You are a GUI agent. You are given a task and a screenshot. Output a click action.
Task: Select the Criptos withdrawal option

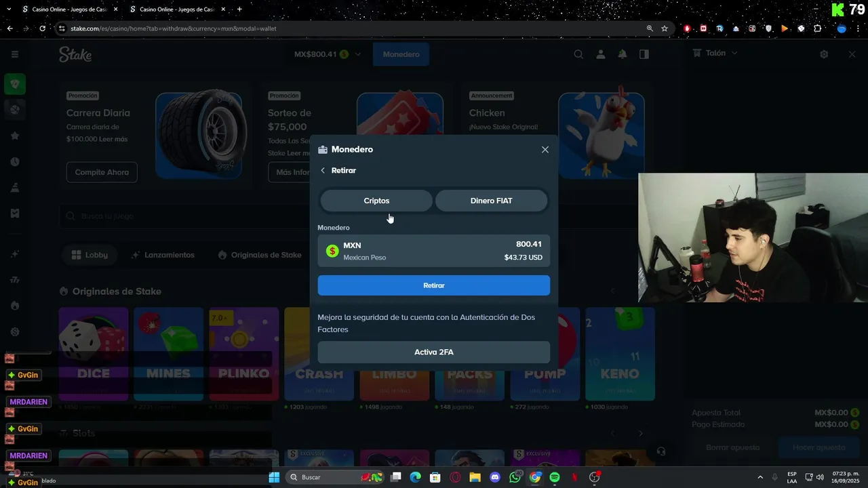pos(376,201)
